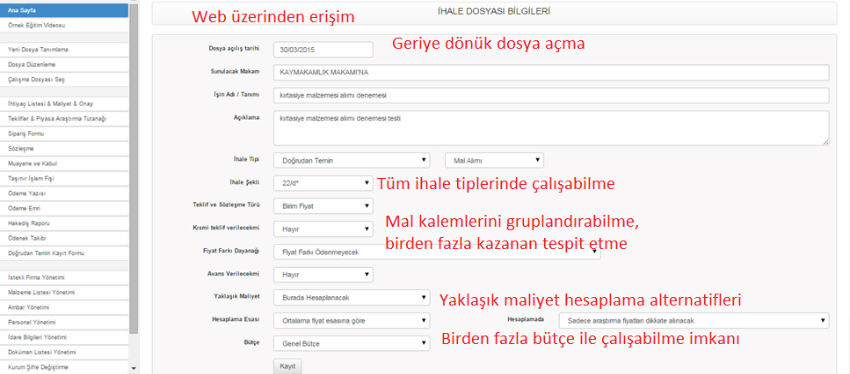
Task: Select Ana Sayfa in the sidebar
Action: point(64,10)
